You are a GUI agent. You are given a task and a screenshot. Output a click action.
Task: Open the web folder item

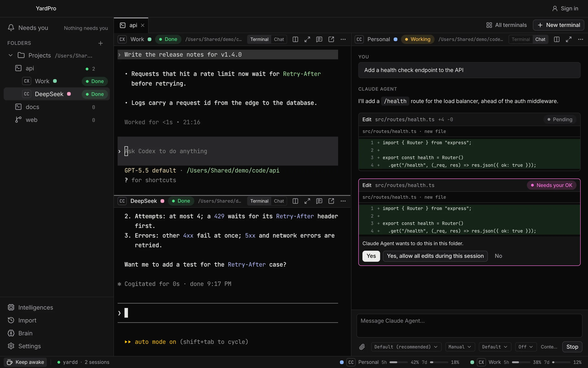57,120
